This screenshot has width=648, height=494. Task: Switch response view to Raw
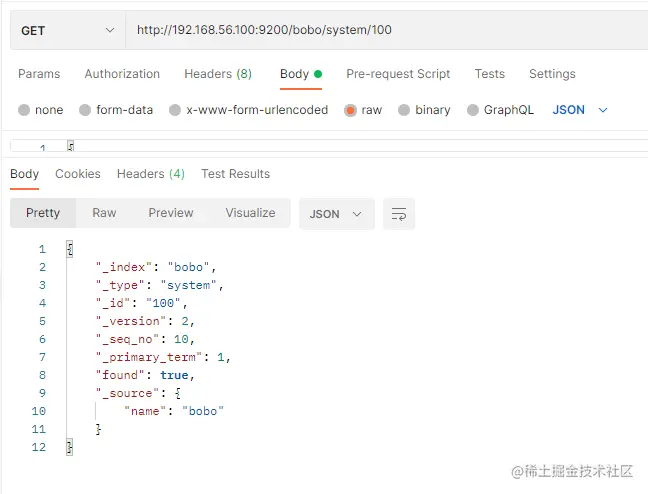click(x=104, y=213)
